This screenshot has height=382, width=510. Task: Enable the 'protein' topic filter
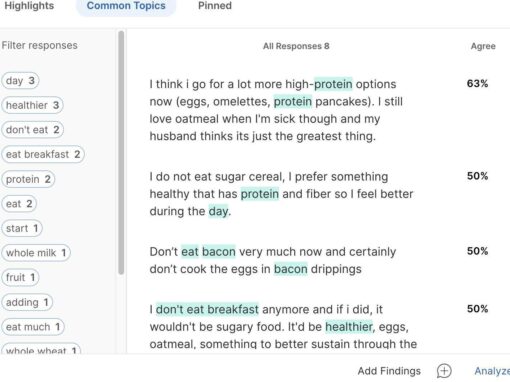(x=28, y=179)
